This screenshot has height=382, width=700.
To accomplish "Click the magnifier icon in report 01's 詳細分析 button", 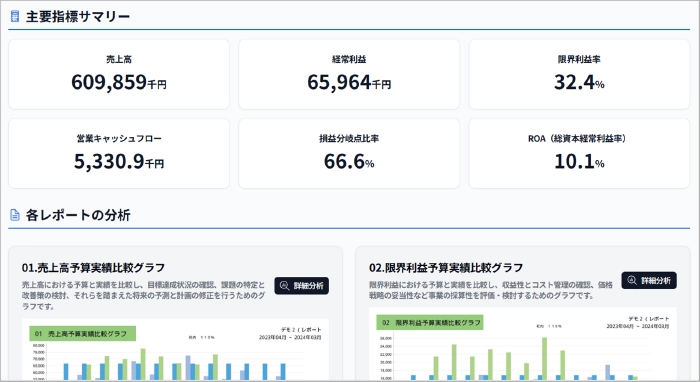I will (284, 286).
